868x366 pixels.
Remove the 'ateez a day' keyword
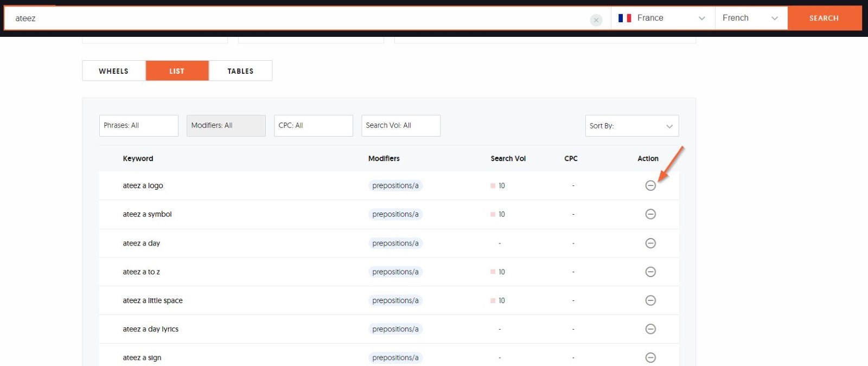(650, 243)
